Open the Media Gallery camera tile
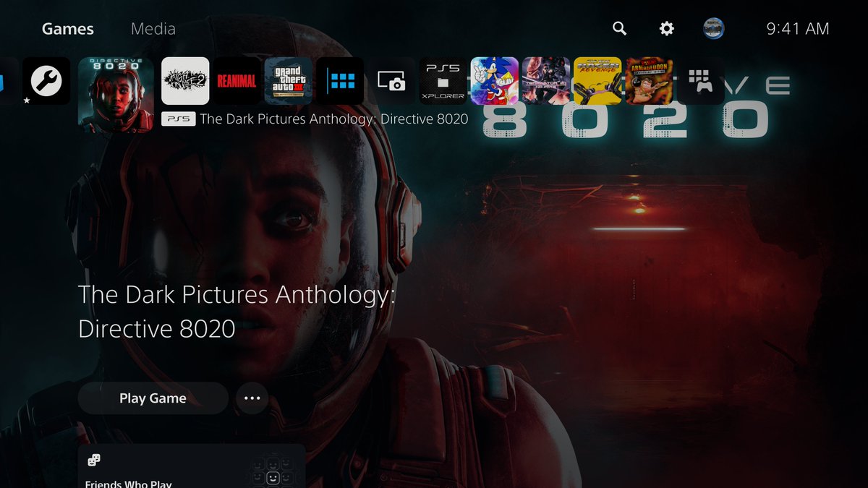868x488 pixels. click(x=391, y=81)
